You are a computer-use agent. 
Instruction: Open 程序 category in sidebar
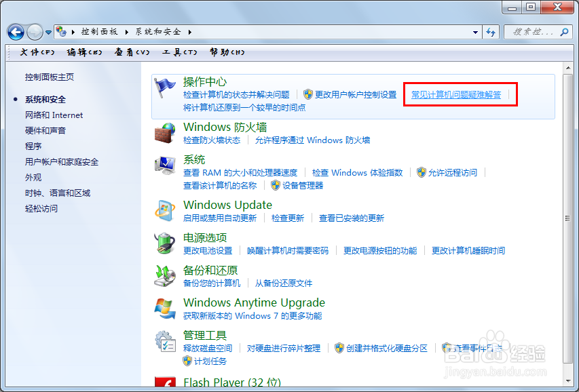pos(33,146)
